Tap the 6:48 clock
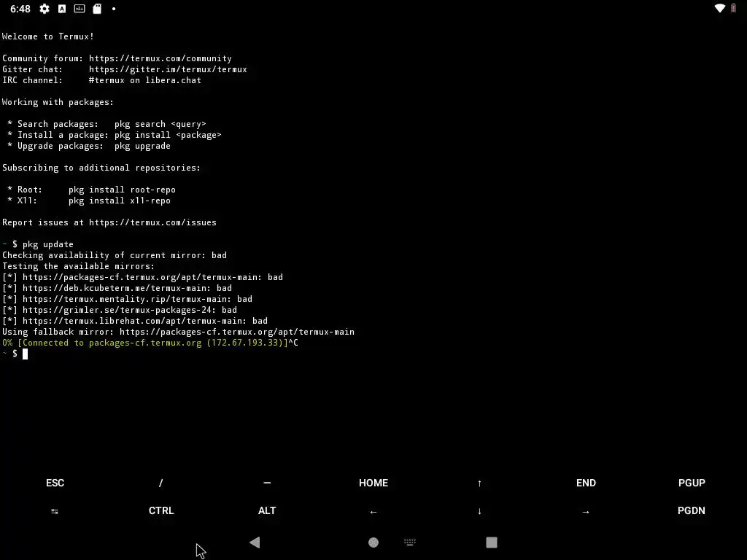The height and width of the screenshot is (560, 747). click(20, 9)
